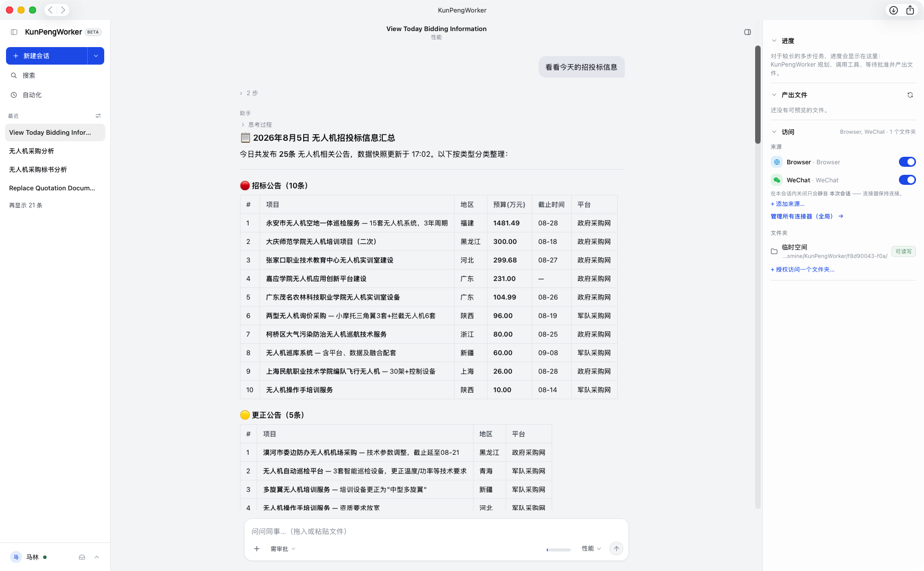Disable the Browser source toggle
This screenshot has height=571, width=924.
point(907,162)
